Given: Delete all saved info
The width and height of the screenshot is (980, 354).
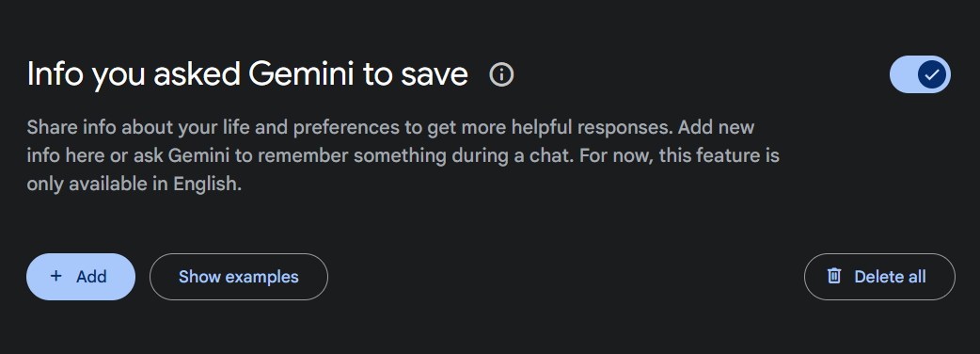Looking at the screenshot, I should 879,277.
